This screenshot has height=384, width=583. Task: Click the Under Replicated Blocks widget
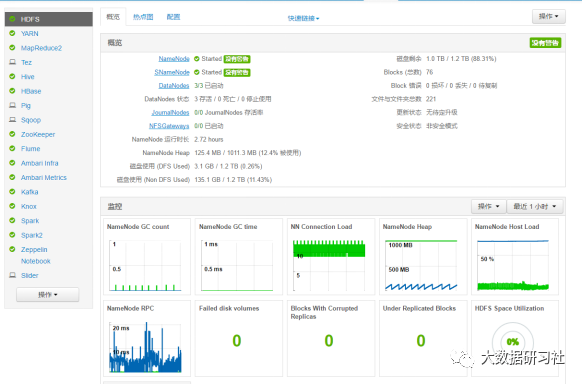(x=423, y=339)
